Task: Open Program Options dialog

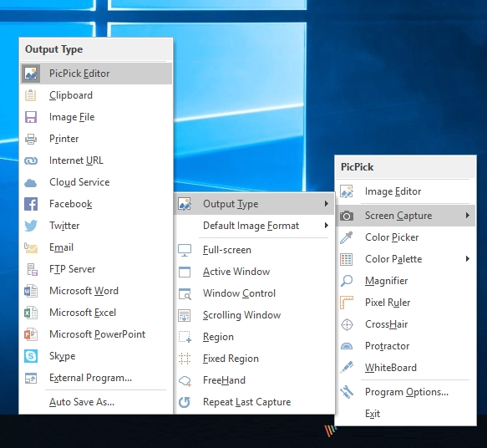Action: 406,392
